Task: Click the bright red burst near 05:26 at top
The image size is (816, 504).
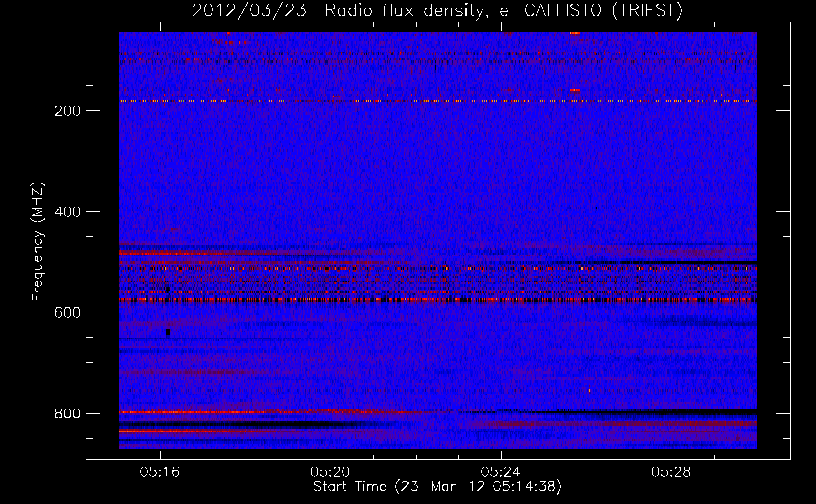Action: (575, 33)
